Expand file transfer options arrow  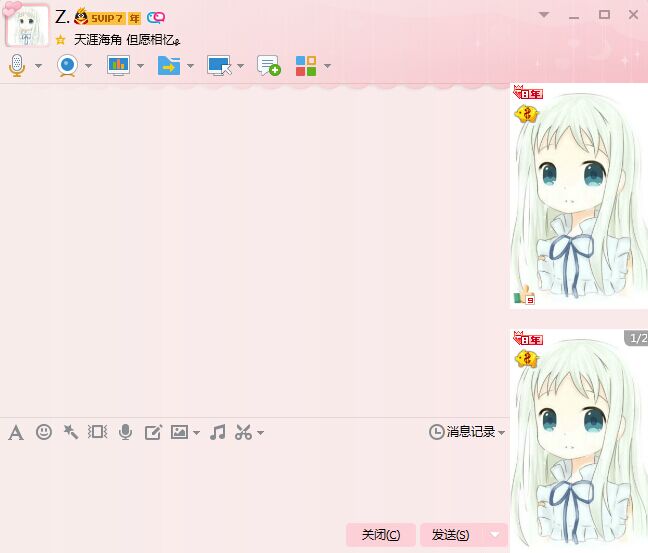(191, 66)
